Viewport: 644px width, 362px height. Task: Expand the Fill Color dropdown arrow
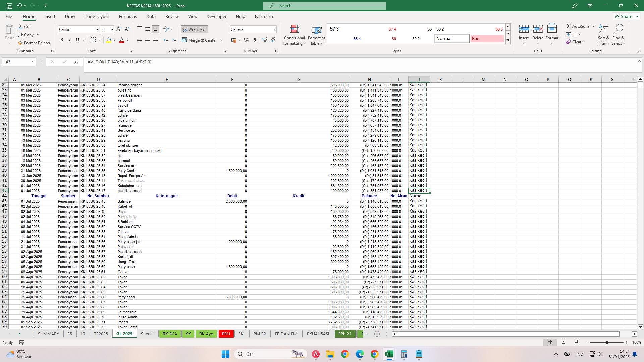114,40
